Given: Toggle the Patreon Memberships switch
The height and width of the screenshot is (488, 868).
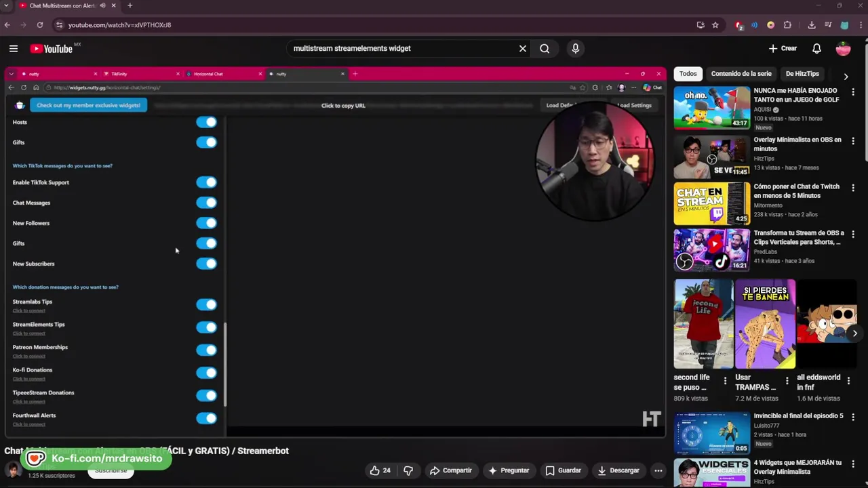Looking at the screenshot, I should (x=206, y=350).
